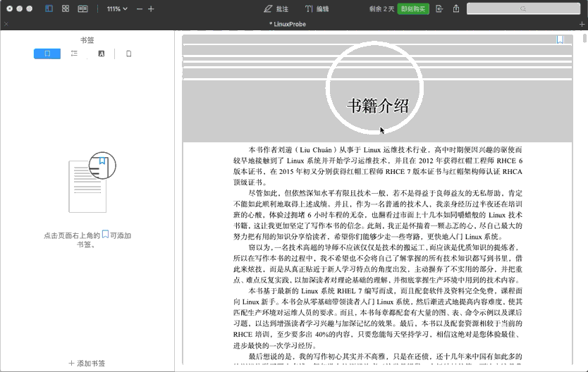Toggle the bookmark ribbon on page corner
The width and height of the screenshot is (588, 372).
[560, 39]
